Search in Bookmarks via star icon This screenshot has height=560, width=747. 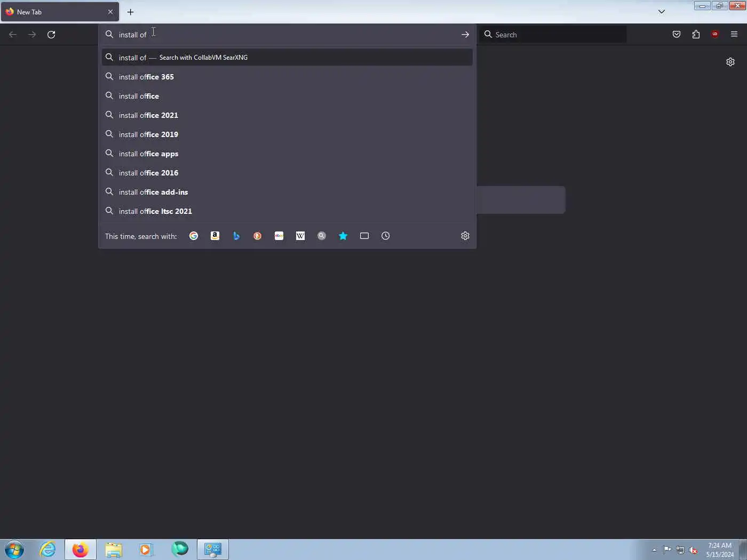pyautogui.click(x=343, y=236)
